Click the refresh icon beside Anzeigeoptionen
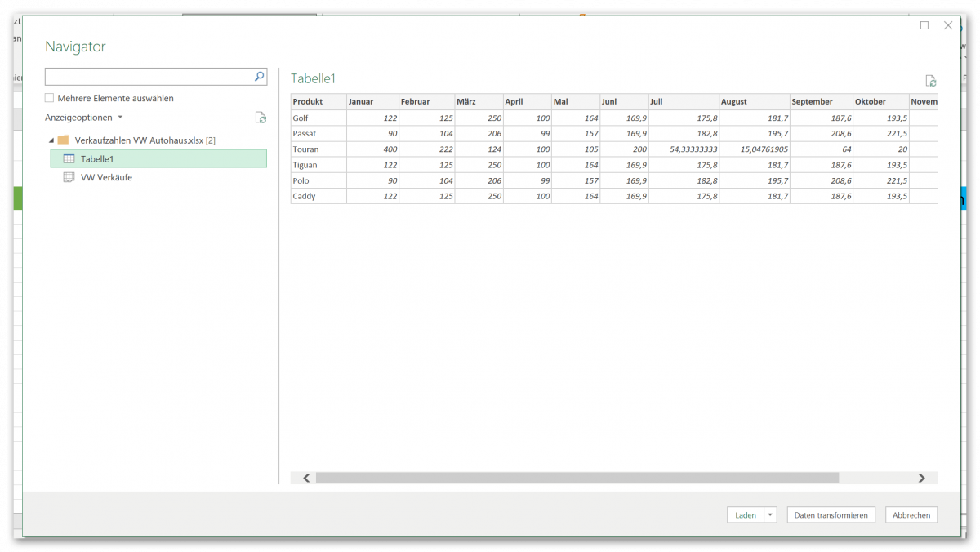 click(260, 117)
